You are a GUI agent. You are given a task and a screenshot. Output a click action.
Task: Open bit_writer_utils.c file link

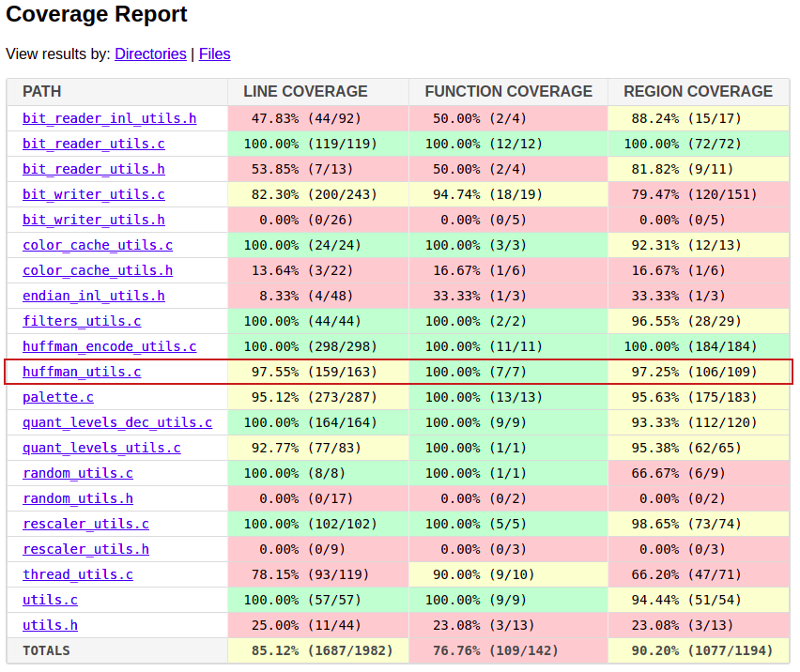(x=93, y=194)
